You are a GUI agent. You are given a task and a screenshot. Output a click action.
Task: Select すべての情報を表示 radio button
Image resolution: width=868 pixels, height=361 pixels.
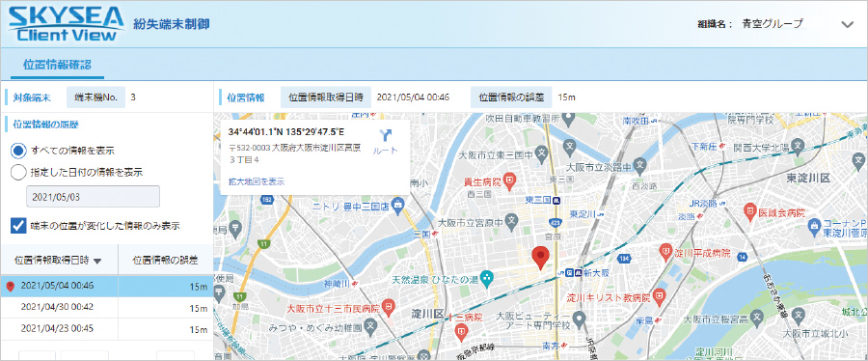(18, 150)
